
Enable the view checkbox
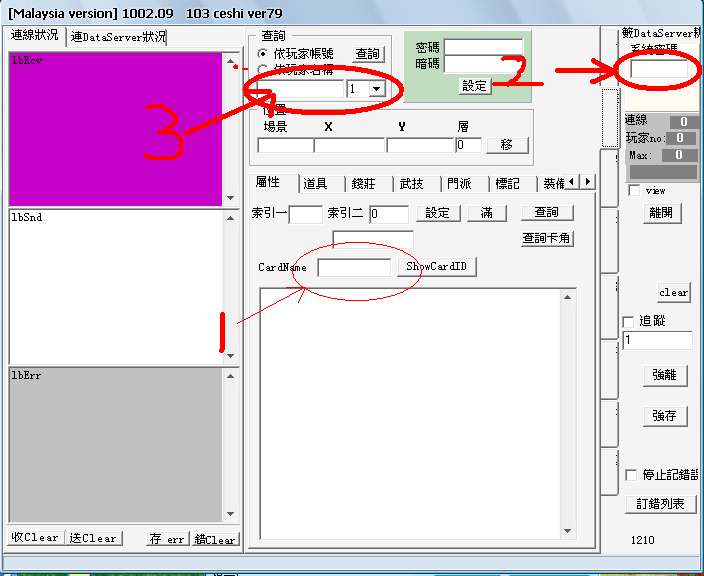[633, 190]
